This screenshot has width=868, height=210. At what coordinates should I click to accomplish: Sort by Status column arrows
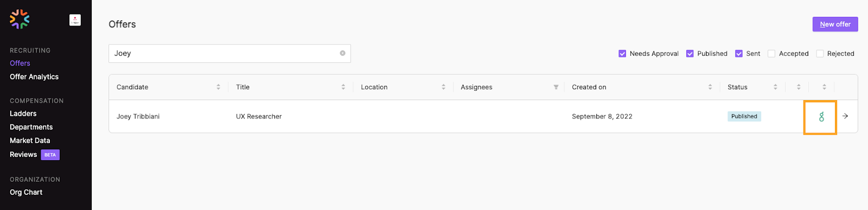coord(775,87)
